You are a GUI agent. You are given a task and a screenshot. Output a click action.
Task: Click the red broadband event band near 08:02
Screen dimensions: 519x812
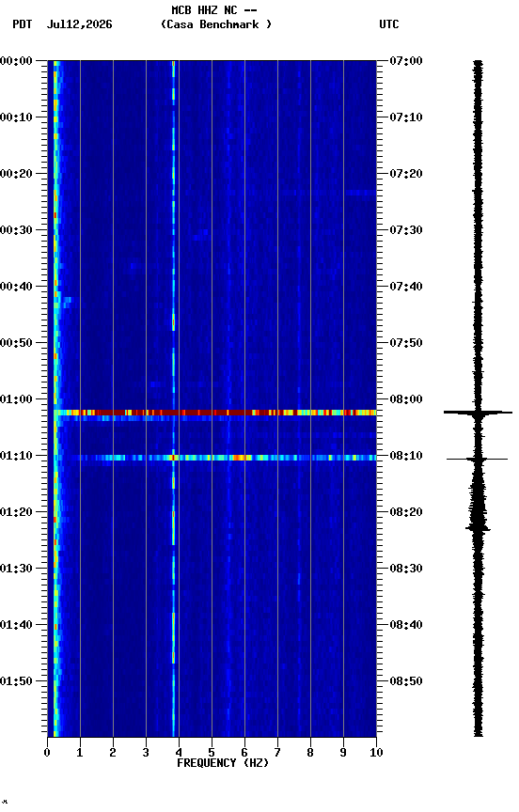215,413
